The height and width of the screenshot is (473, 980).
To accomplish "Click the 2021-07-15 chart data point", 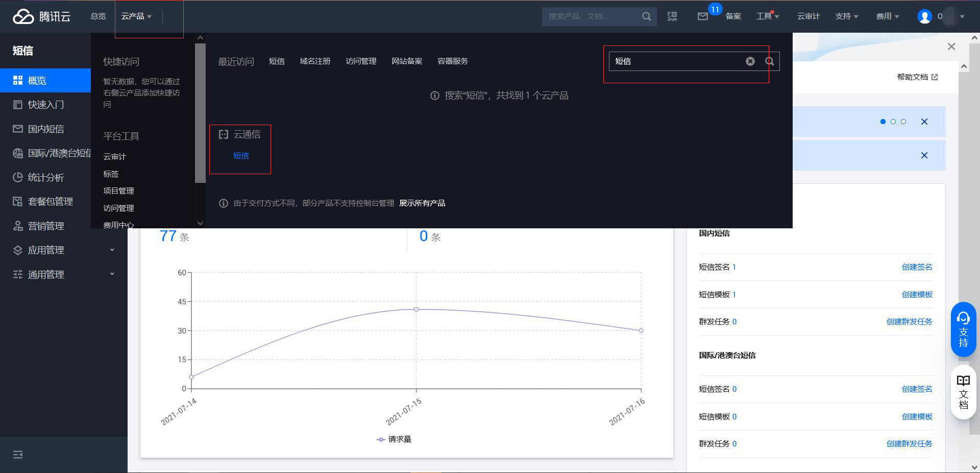I will [x=416, y=310].
